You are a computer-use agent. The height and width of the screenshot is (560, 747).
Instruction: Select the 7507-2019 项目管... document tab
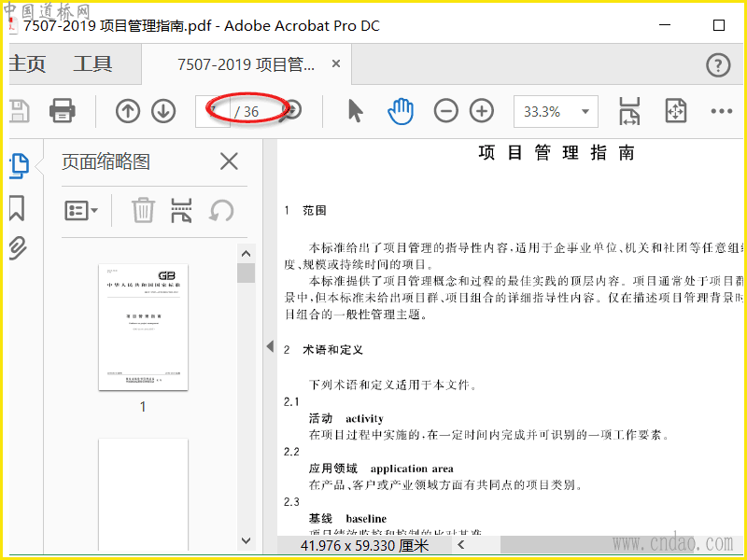246,64
